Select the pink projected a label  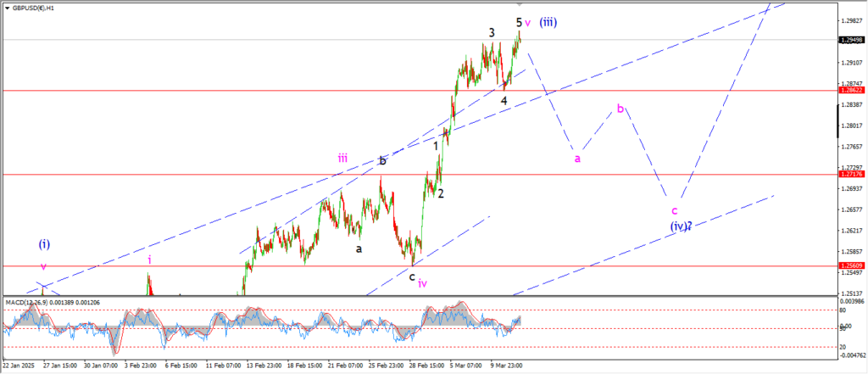tap(577, 159)
